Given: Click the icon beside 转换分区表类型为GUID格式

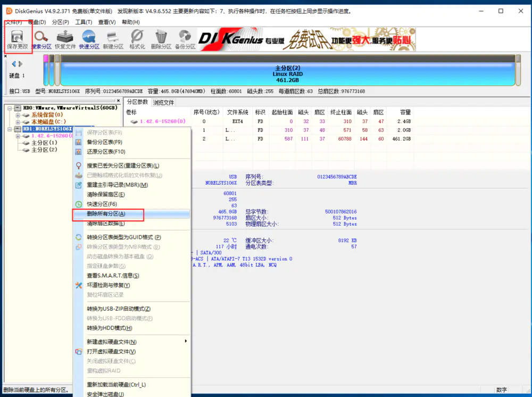Looking at the screenshot, I should (x=78, y=237).
